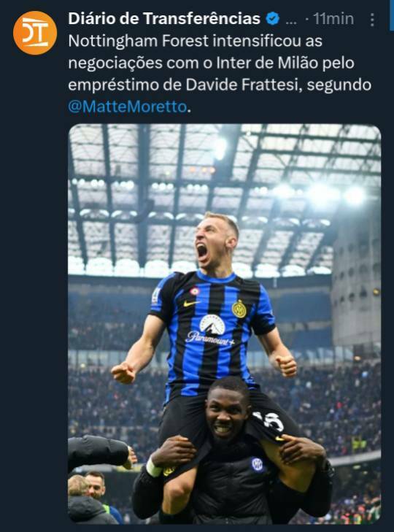Open the three-dot more options menu
The width and height of the screenshot is (394, 532).
point(372,20)
